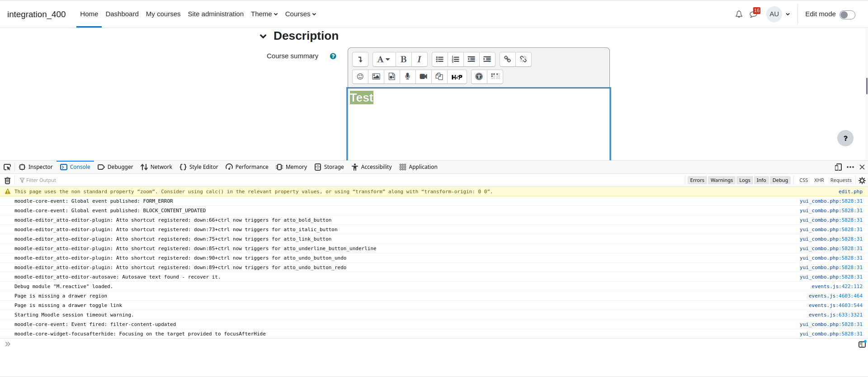Toggle the CSS filter
868x377 pixels.
pos(803,180)
